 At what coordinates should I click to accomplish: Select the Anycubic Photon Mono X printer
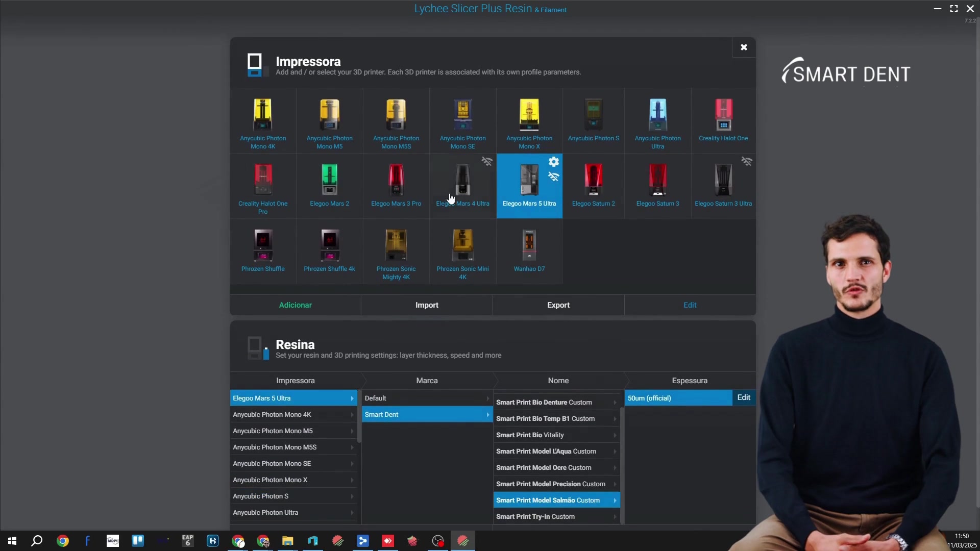(529, 121)
